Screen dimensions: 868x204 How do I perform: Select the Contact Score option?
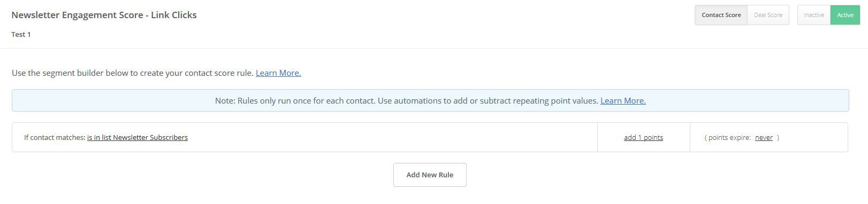[x=721, y=15]
